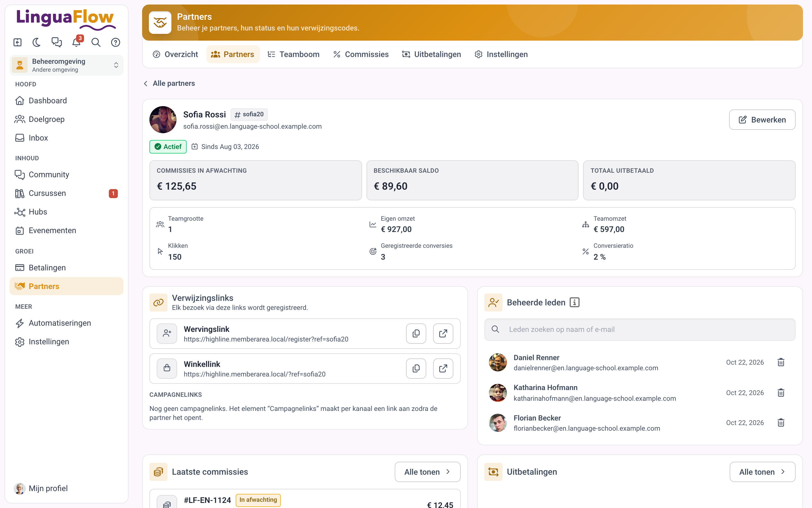Image resolution: width=812 pixels, height=508 pixels.
Task: Go to Dashboard in sidebar
Action: [67, 100]
